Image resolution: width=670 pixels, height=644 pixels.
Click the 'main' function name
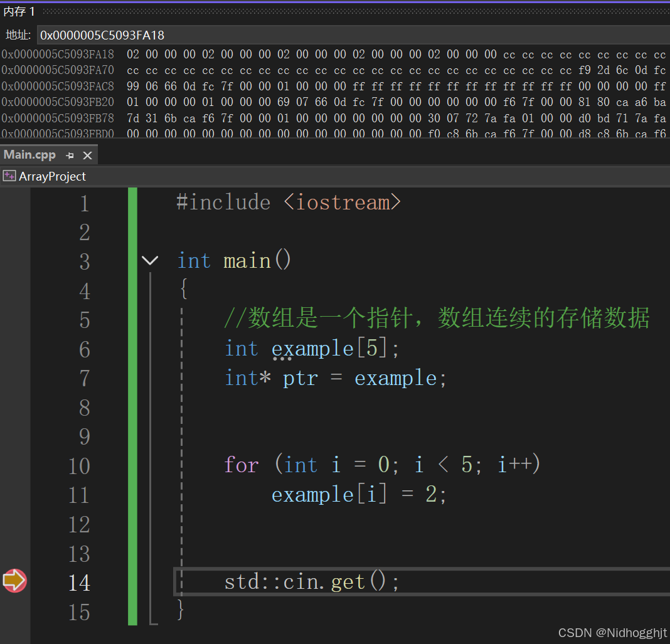[247, 260]
